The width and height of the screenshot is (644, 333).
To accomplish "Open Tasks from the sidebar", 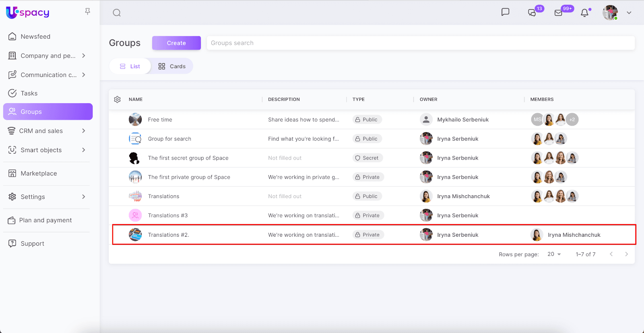I will click(29, 93).
